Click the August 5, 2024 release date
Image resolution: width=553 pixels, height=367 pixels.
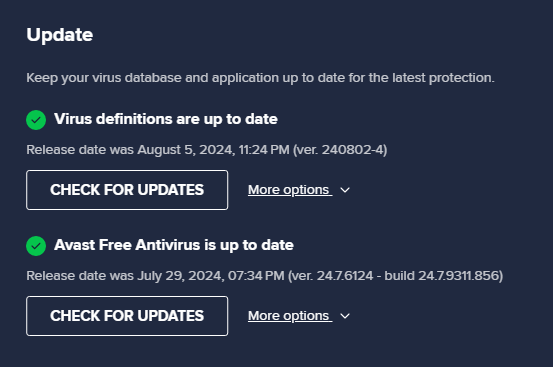(185, 150)
